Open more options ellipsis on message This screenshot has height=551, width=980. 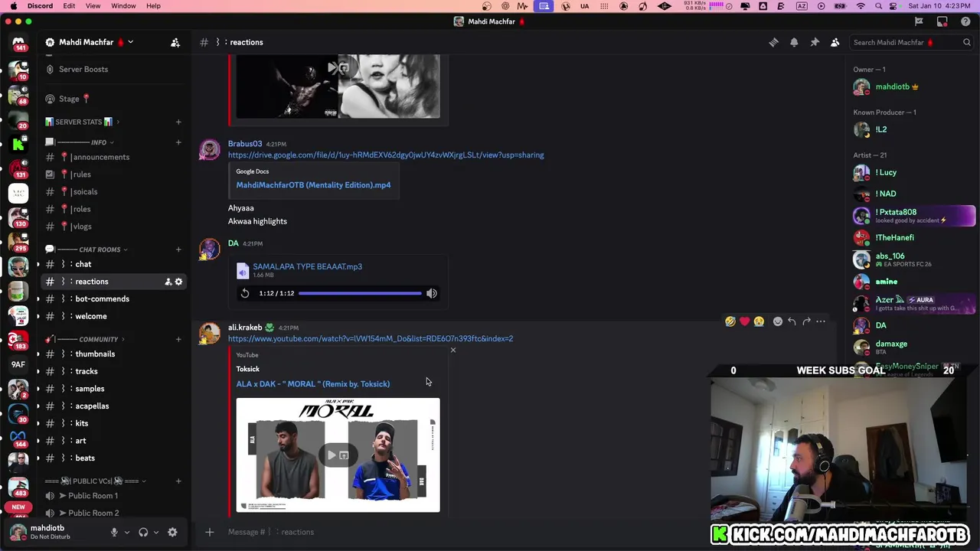pos(821,321)
